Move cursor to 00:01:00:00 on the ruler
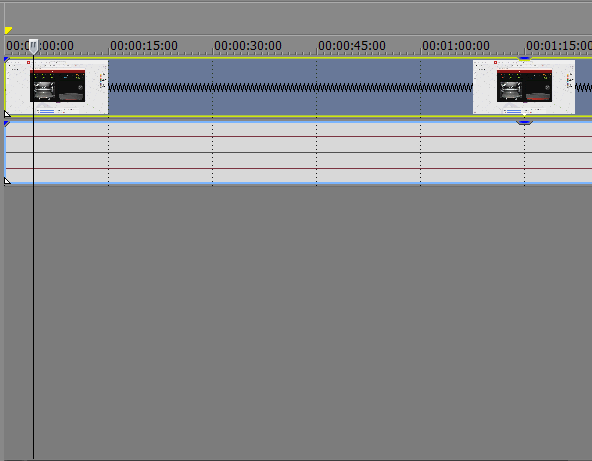The image size is (592, 461). tap(456, 46)
